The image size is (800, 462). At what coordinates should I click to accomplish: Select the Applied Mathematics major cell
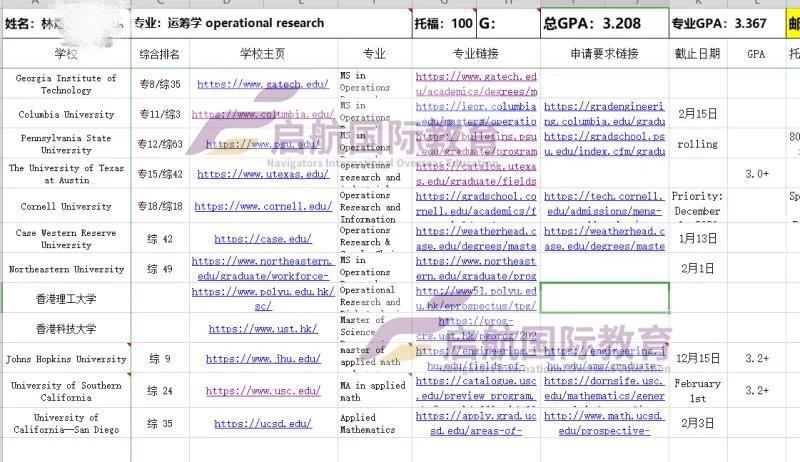(x=374, y=424)
